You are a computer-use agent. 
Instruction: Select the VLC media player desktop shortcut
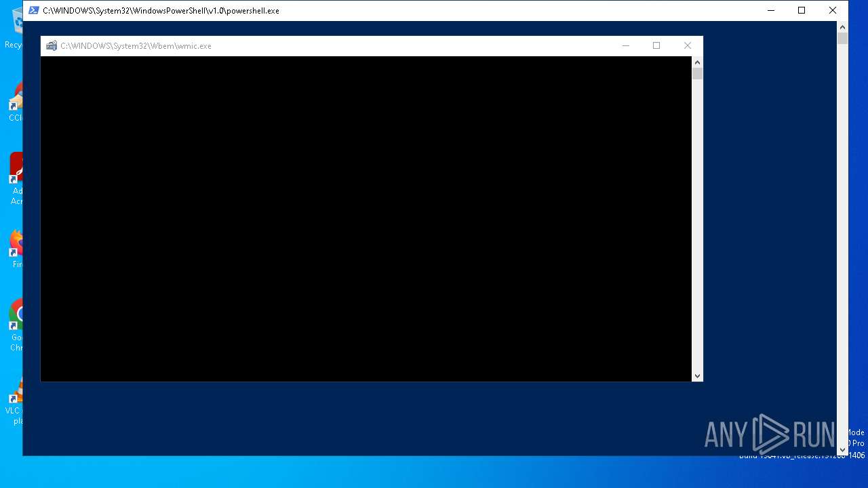(14, 401)
